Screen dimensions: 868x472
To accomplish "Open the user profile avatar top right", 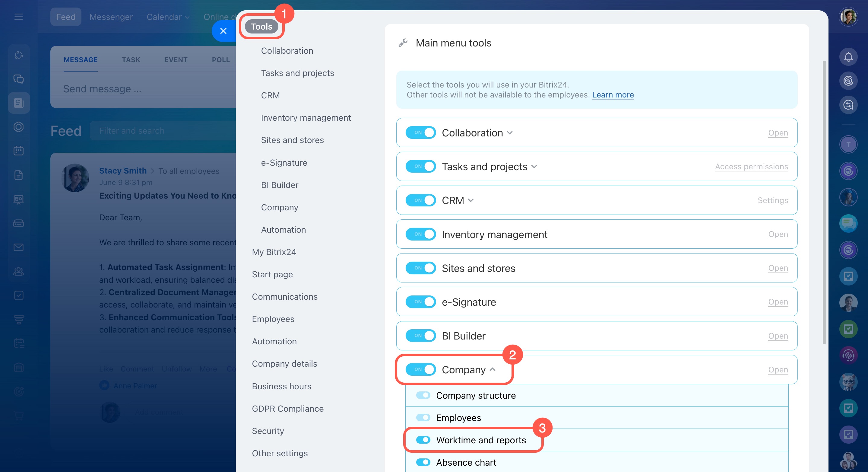I will point(848,17).
